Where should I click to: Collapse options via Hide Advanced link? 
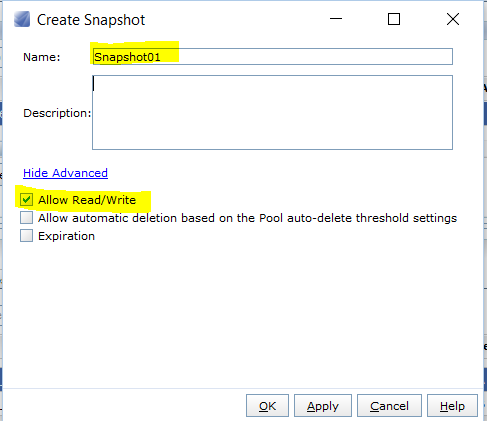(65, 173)
